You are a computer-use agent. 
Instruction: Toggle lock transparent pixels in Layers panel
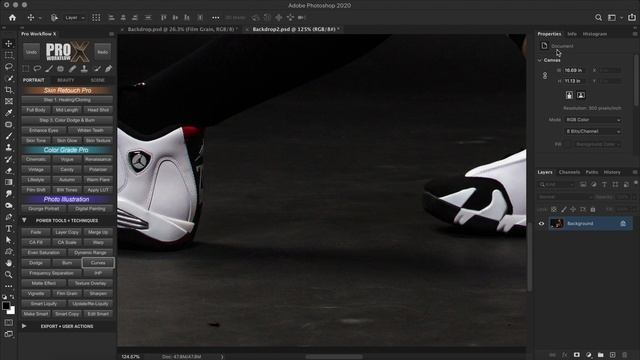pos(553,209)
